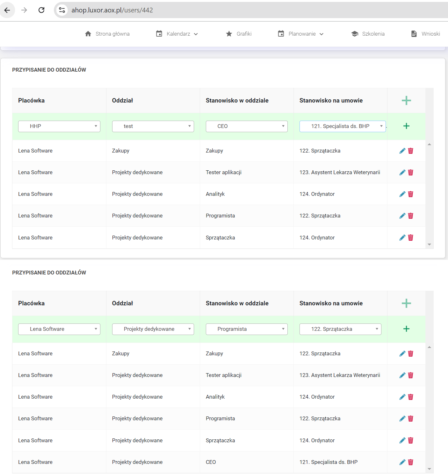448x476 pixels.
Task: Open '121. Specjalista ds. BHP' dropdown
Action: click(x=342, y=126)
